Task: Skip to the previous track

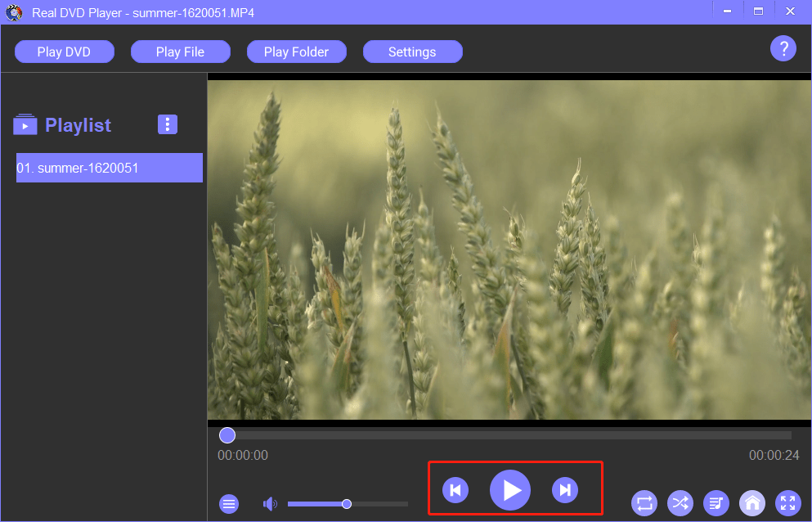Action: (455, 490)
